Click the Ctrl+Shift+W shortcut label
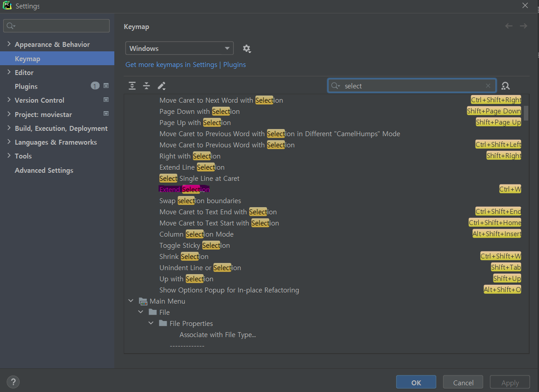 (501, 256)
